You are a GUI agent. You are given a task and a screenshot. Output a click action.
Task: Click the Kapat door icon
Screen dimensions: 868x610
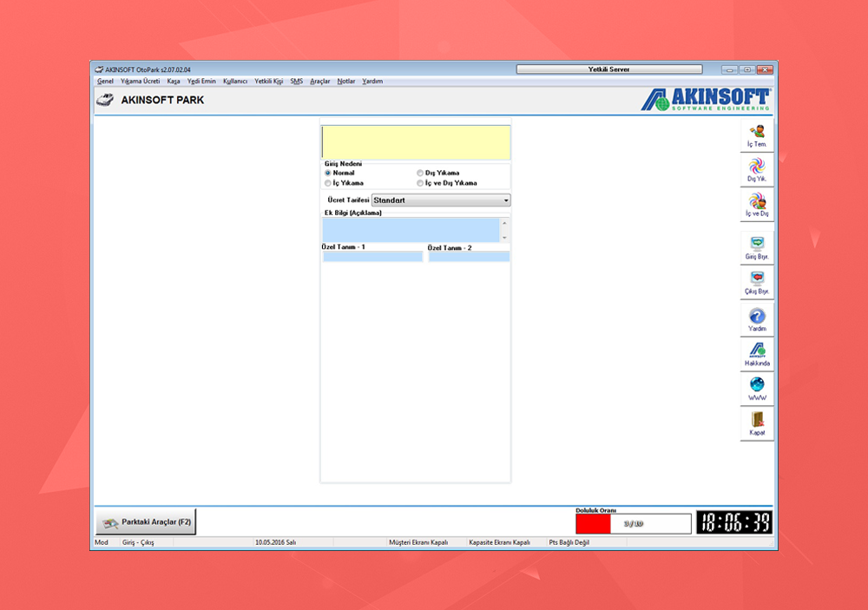click(x=757, y=423)
